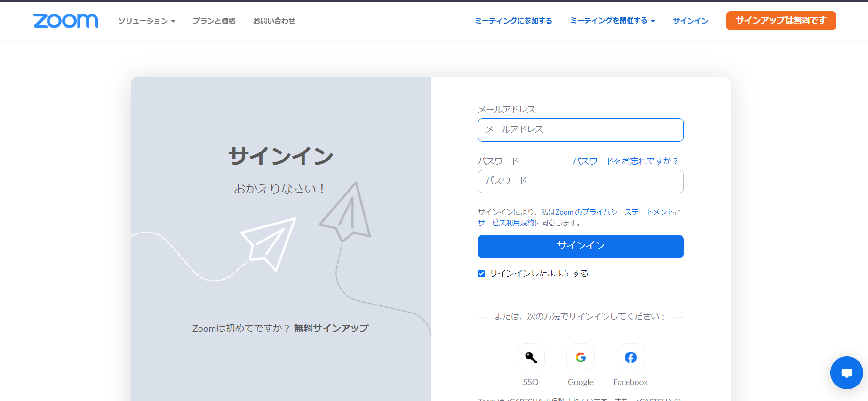Sign in with the Facebook icon
The width and height of the screenshot is (868, 401).
630,358
